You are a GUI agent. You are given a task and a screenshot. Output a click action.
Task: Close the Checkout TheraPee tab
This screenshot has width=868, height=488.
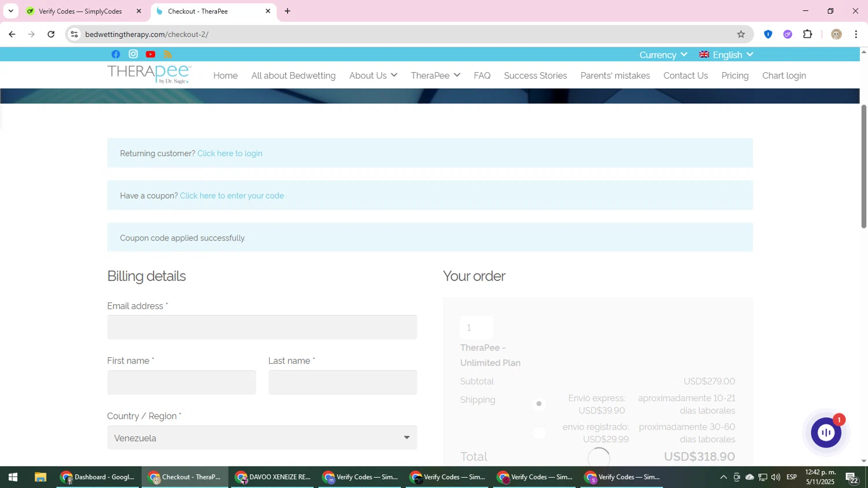coord(268,11)
